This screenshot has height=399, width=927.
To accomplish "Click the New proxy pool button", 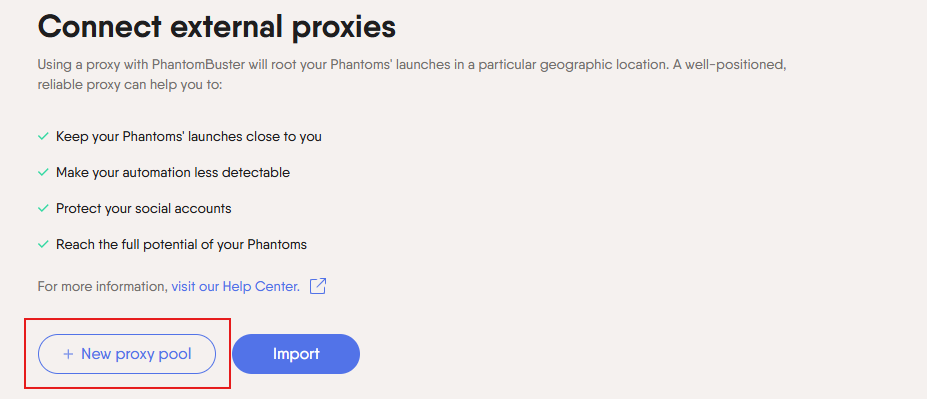I will tap(127, 354).
